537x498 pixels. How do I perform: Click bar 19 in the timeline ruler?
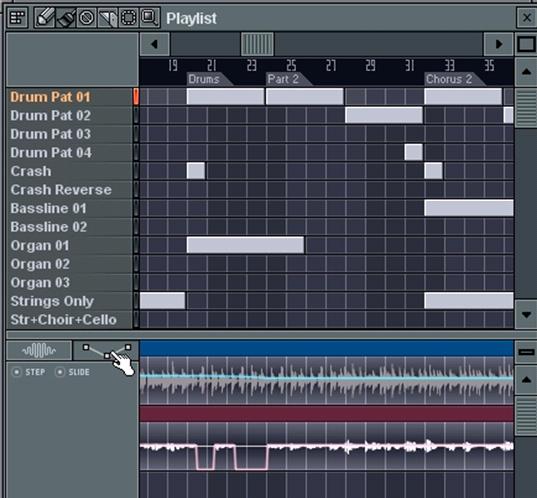173,65
